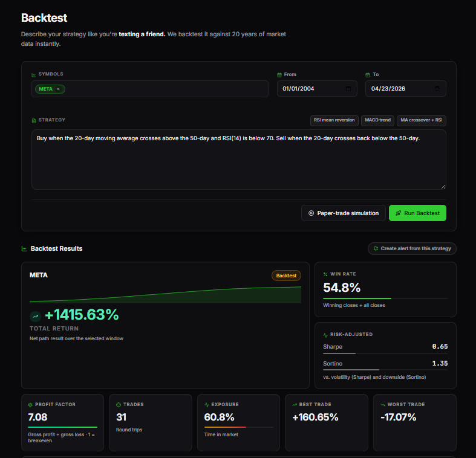Click the 'Round trips' caption

[129, 430]
